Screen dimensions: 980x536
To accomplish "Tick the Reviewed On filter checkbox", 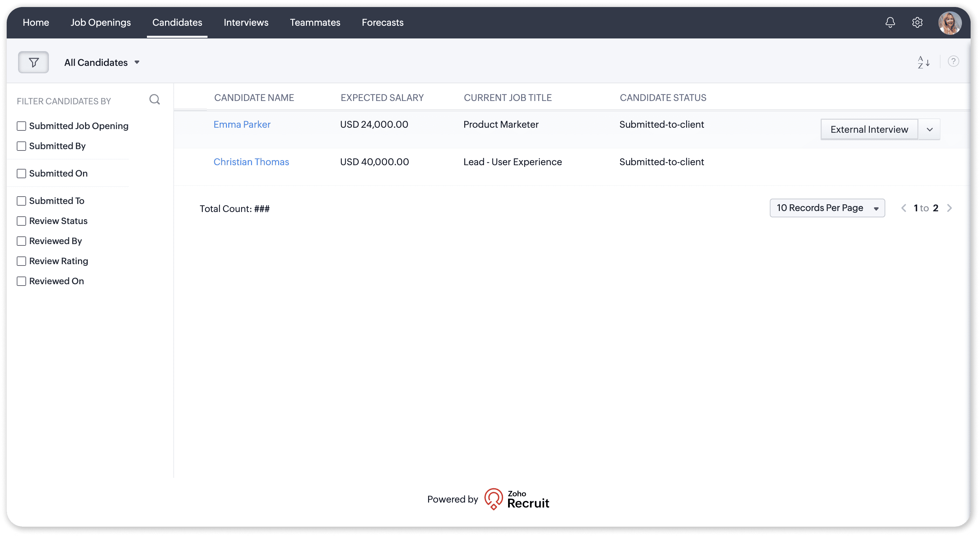I will 21,281.
